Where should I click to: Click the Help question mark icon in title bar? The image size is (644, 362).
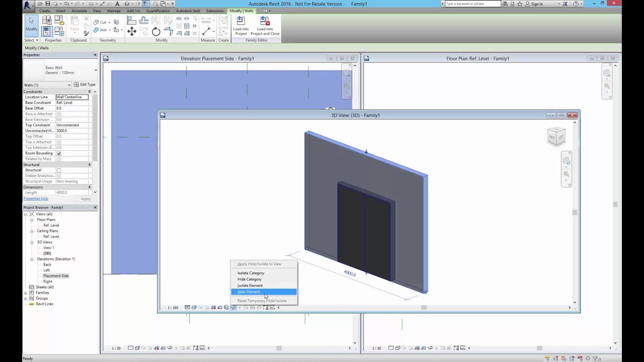(x=576, y=4)
